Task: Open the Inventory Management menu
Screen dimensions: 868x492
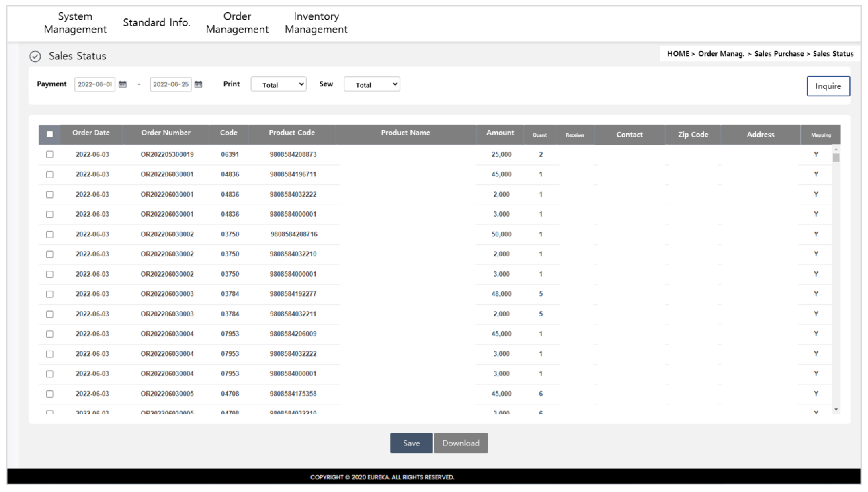Action: 316,23
